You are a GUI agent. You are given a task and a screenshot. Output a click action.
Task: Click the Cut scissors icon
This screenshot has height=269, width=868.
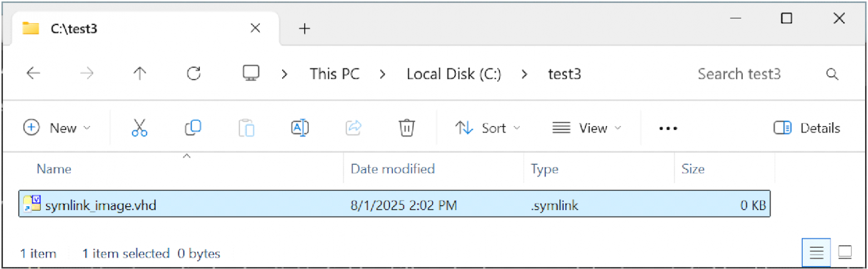pos(140,128)
